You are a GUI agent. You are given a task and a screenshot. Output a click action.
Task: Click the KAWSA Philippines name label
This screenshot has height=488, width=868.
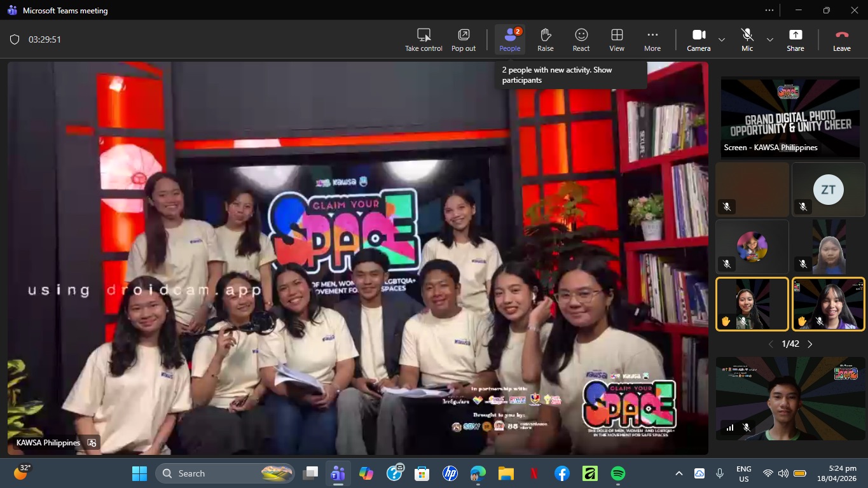click(x=48, y=443)
